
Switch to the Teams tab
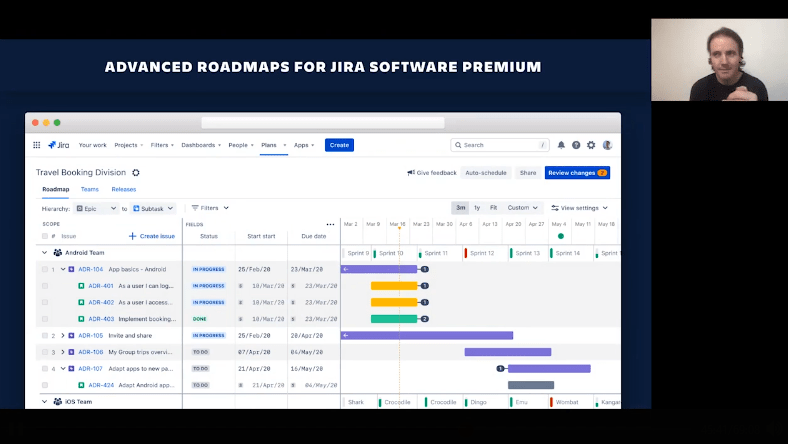(90, 189)
